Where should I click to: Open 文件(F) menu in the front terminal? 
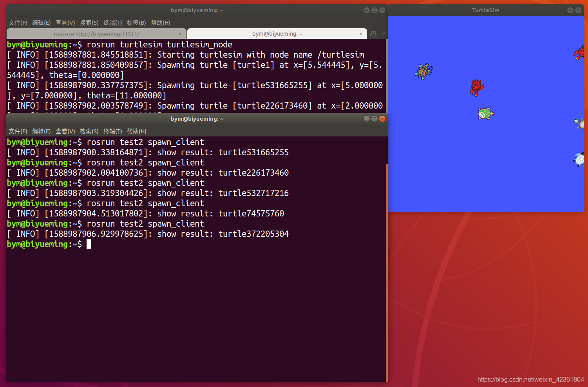(x=18, y=131)
